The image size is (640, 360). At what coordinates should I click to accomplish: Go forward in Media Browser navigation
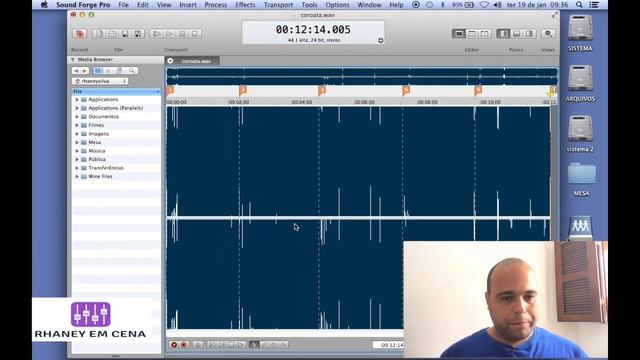click(x=84, y=71)
